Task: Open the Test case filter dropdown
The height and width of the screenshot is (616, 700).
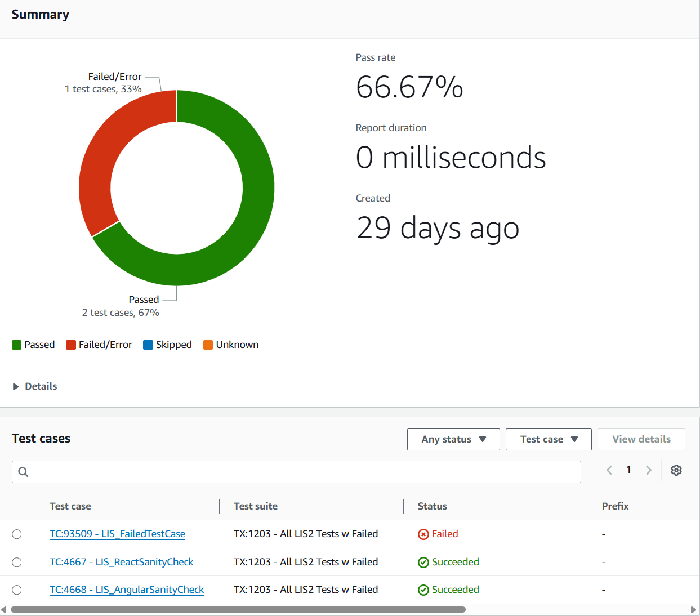Action: [549, 439]
